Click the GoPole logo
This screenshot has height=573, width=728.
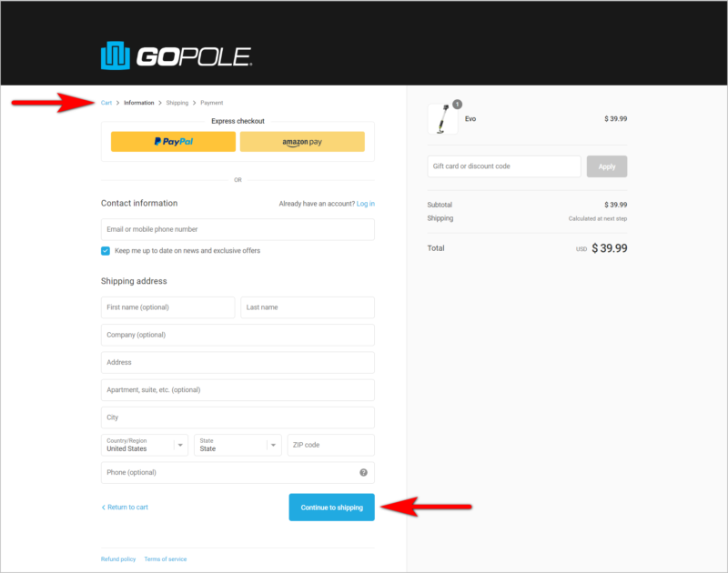pos(176,55)
